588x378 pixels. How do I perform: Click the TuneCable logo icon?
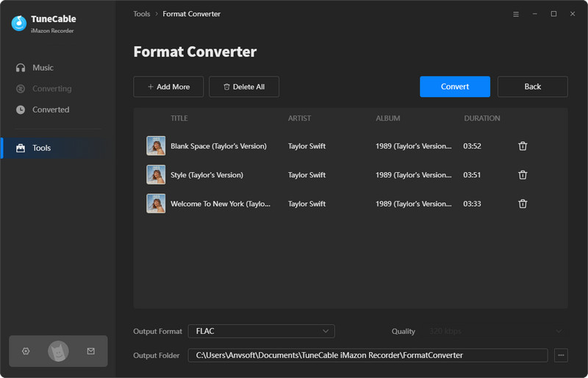coord(19,24)
